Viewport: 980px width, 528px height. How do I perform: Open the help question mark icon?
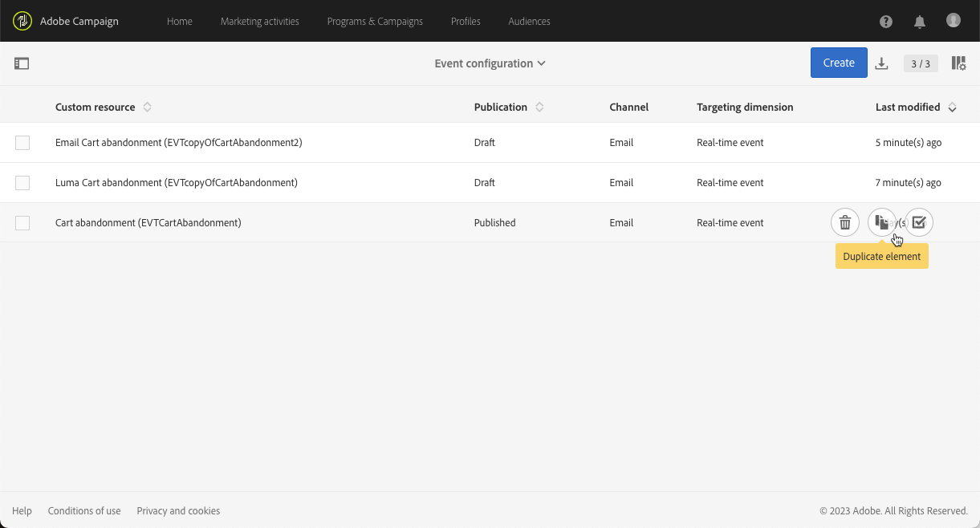(x=886, y=22)
